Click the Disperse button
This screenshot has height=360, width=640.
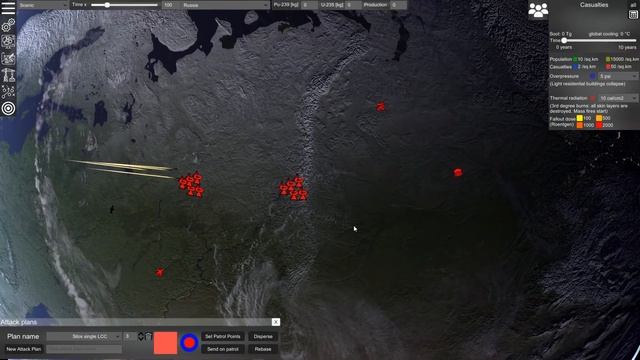tap(263, 336)
